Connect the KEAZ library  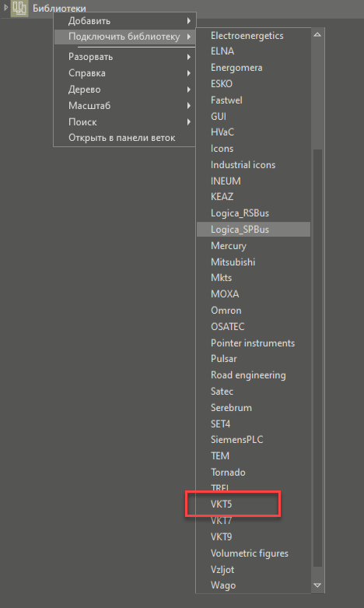[x=254, y=197]
